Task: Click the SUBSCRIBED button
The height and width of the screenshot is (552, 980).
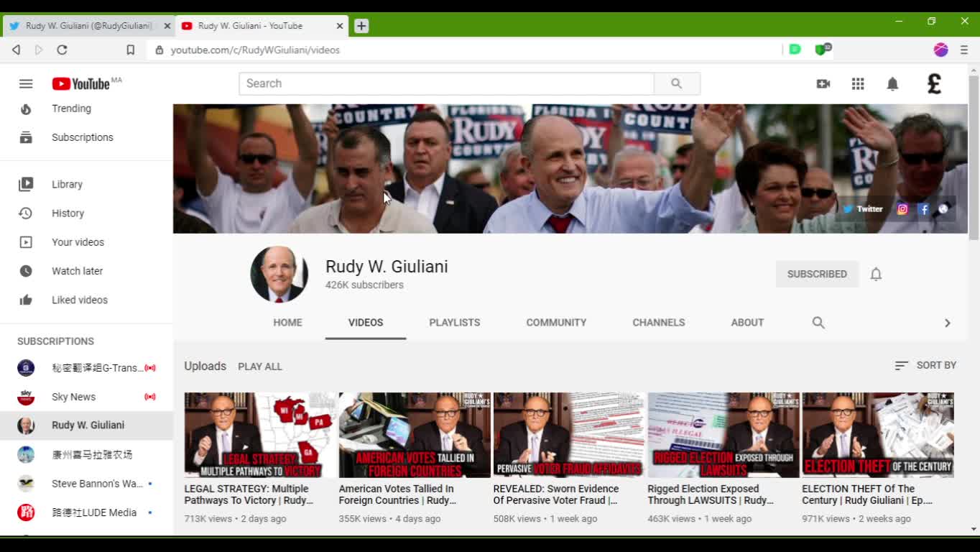Action: point(817,274)
